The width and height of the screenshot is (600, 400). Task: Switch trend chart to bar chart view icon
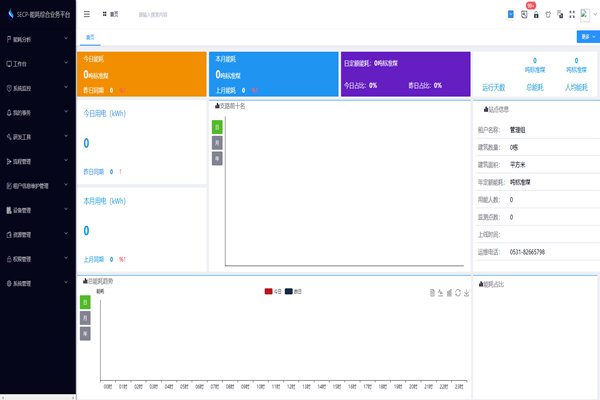[449, 292]
